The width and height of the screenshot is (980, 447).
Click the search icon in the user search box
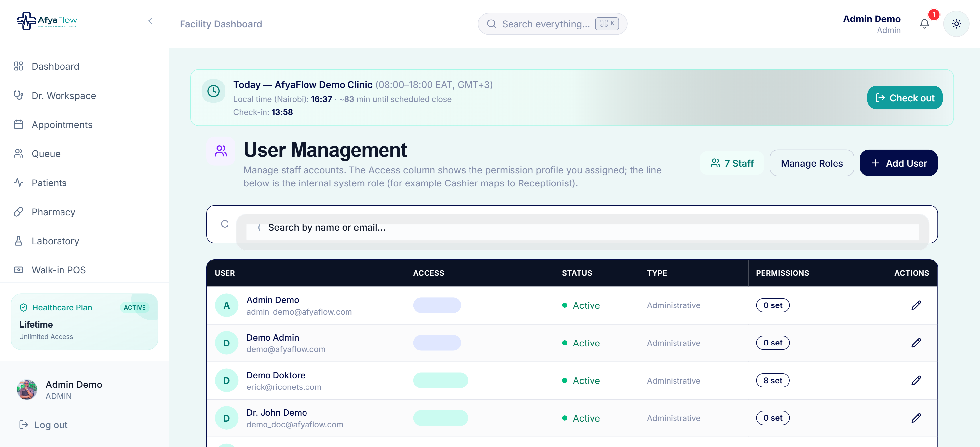coord(225,224)
